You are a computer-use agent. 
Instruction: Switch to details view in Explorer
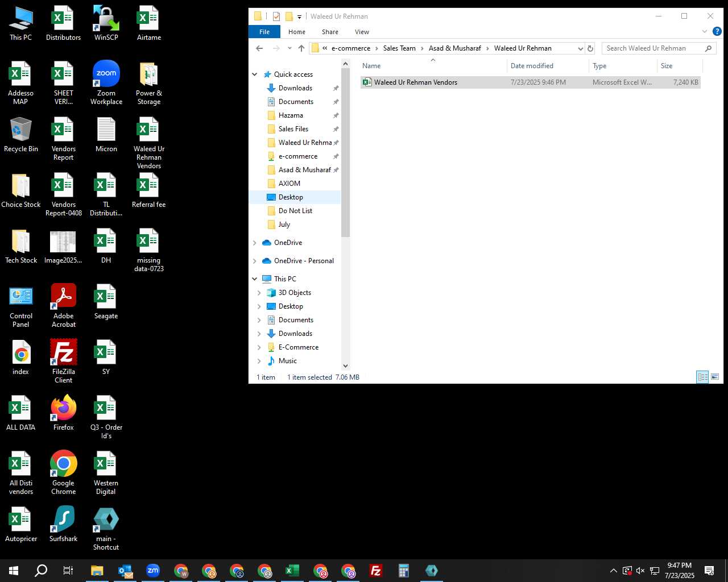(702, 377)
